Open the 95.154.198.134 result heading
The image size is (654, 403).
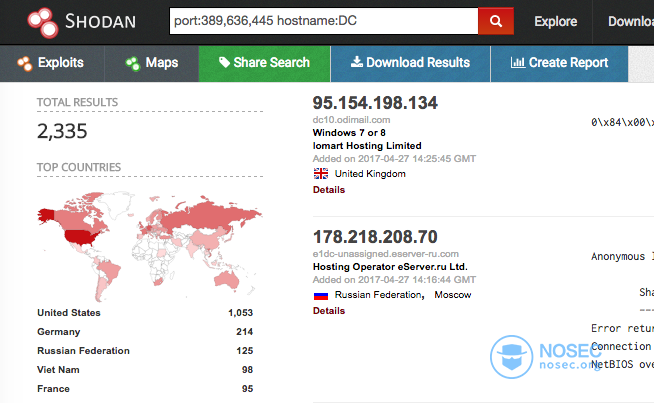(375, 103)
